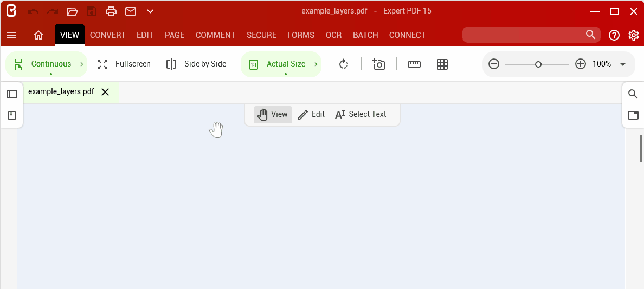Screen dimensions: 644x289
Task: Expand the Continuous mode options arrow
Action: click(x=82, y=64)
